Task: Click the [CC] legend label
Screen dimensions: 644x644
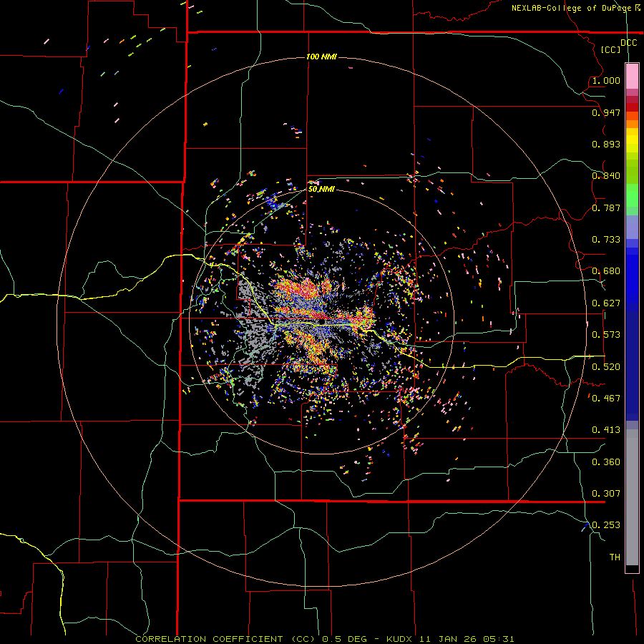Action: (x=611, y=49)
